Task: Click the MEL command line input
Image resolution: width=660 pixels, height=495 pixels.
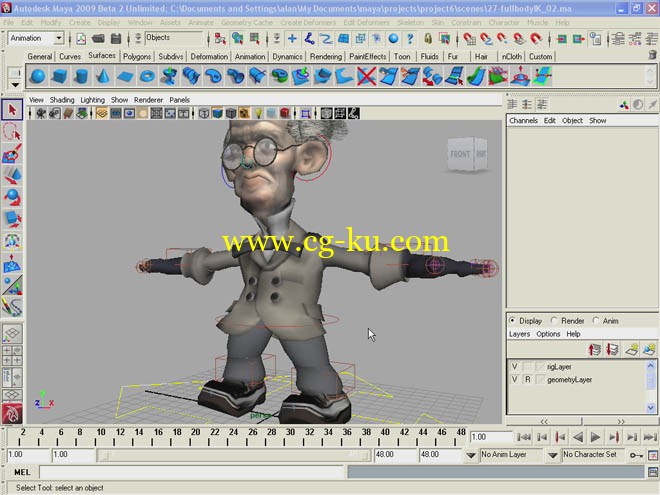Action: (x=192, y=472)
